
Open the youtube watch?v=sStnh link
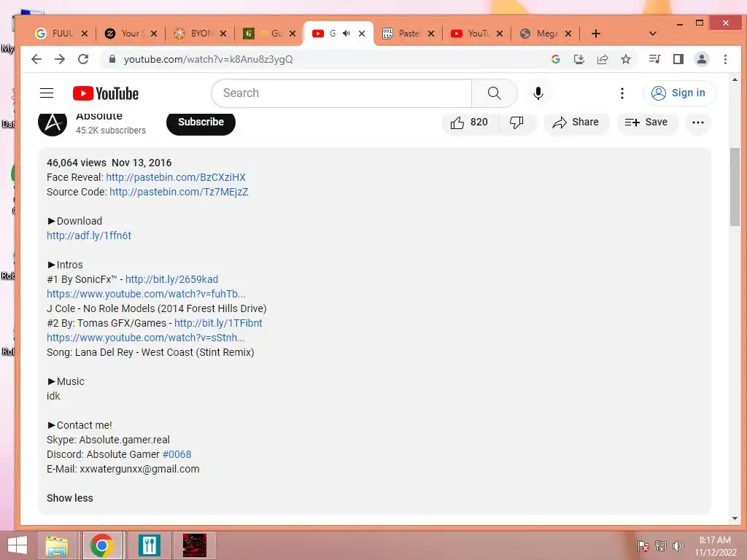146,338
